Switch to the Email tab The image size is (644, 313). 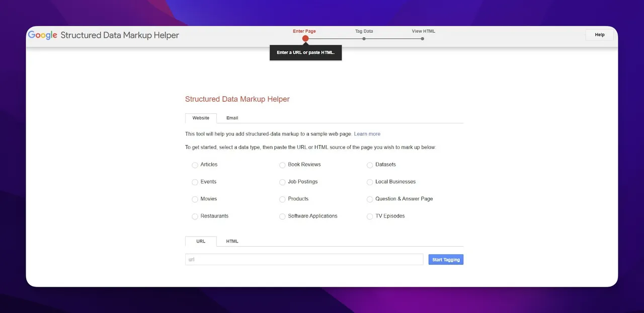pyautogui.click(x=232, y=118)
